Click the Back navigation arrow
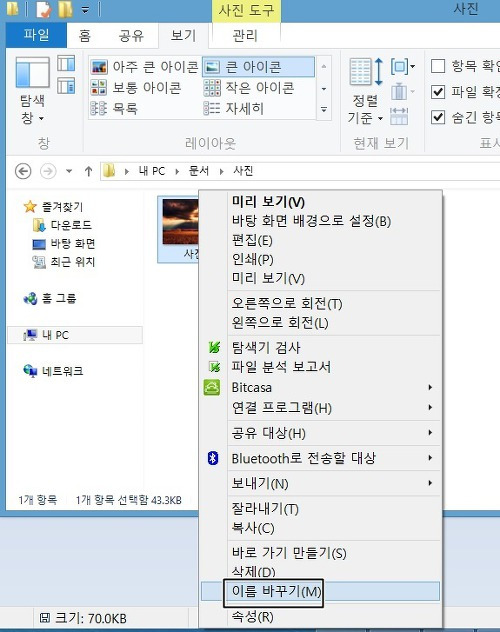500x632 pixels. pyautogui.click(x=23, y=171)
